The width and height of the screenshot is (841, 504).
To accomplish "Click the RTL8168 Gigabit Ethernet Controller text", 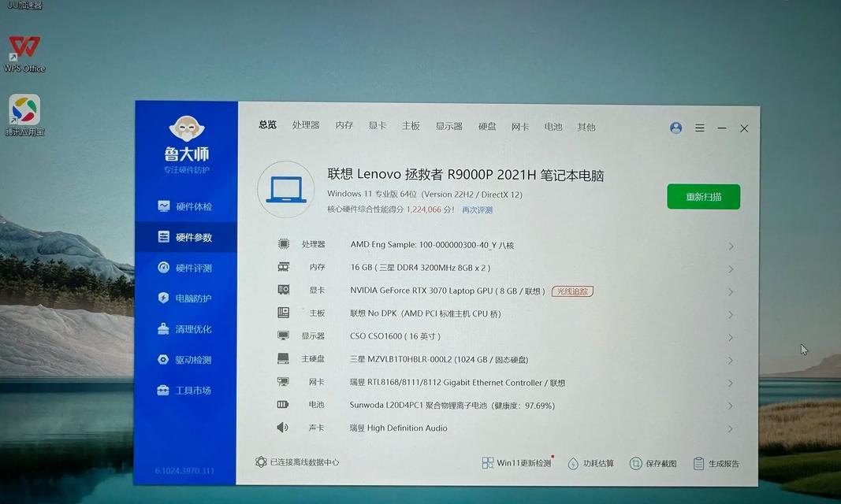I will click(457, 383).
